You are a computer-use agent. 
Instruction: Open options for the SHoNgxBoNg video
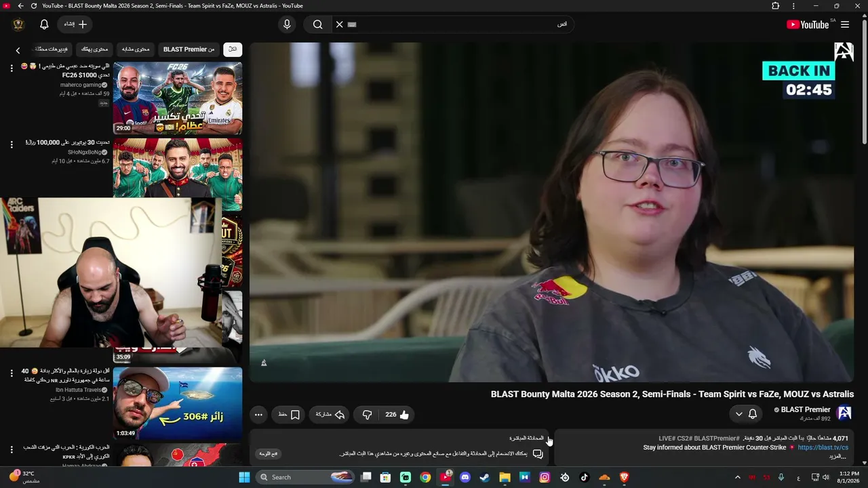pyautogui.click(x=12, y=144)
